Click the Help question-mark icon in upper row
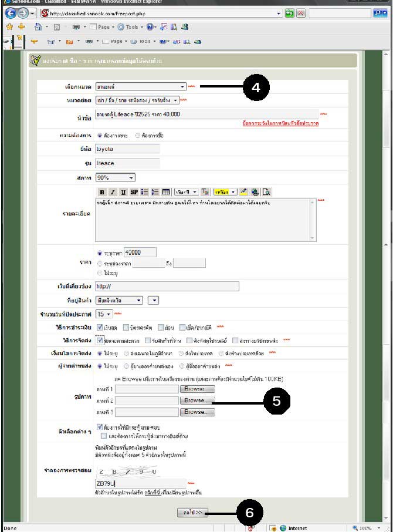Screen dimensions: 393x532 (x=150, y=27)
